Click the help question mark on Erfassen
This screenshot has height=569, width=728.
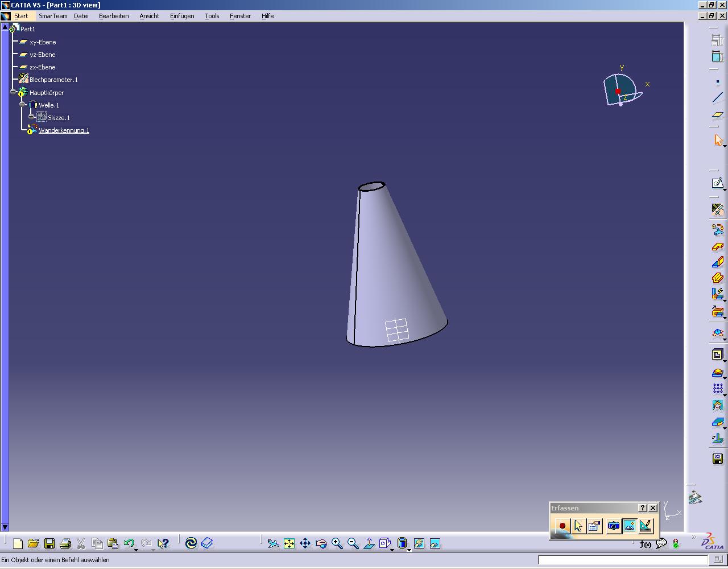click(643, 508)
